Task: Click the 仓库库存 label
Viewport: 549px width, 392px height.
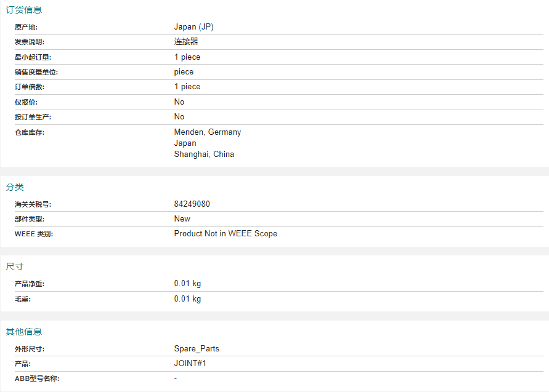Action: 30,132
